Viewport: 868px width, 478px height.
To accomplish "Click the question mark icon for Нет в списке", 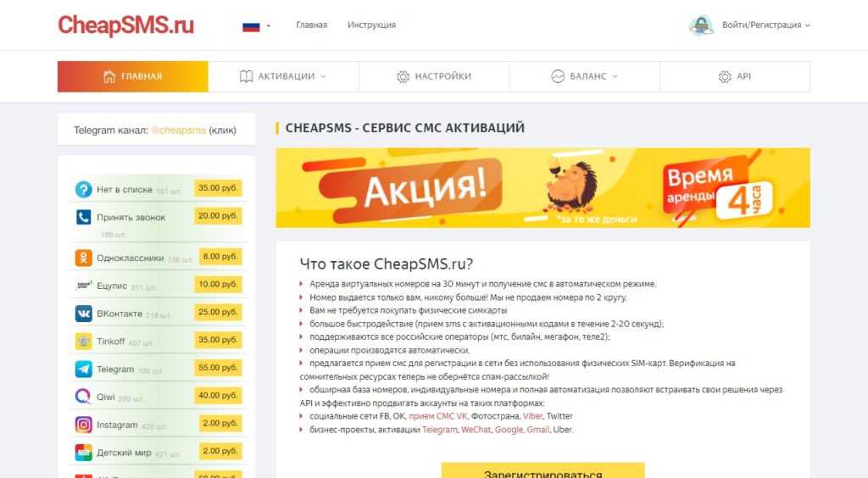I will click(84, 189).
